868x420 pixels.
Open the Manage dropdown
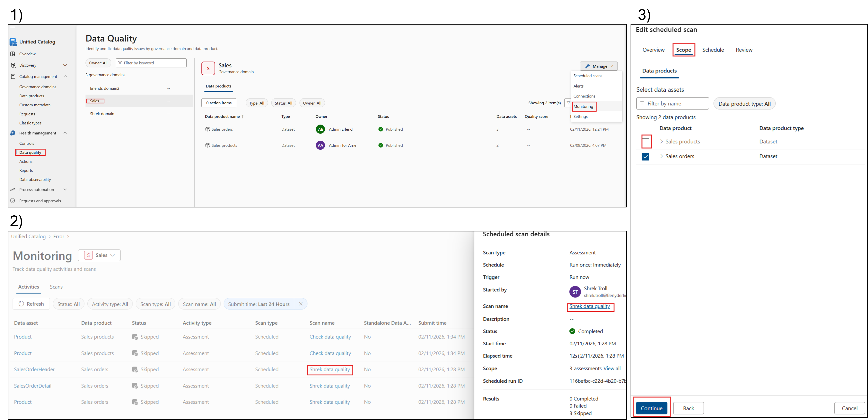599,66
